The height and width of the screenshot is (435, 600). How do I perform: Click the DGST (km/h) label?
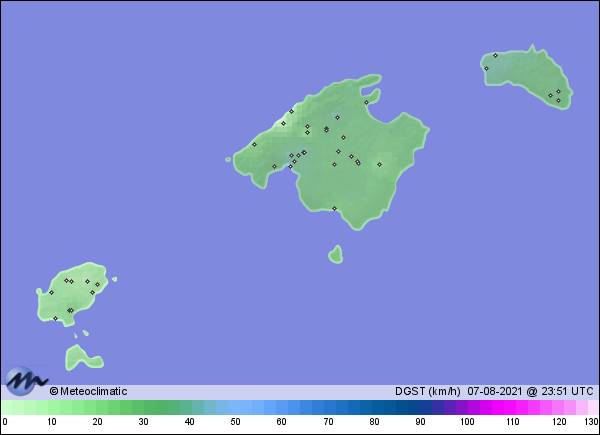tap(427, 391)
